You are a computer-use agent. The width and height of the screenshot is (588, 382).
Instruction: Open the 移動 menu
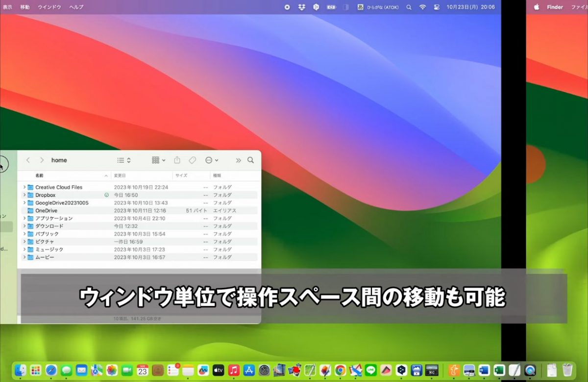coord(25,7)
